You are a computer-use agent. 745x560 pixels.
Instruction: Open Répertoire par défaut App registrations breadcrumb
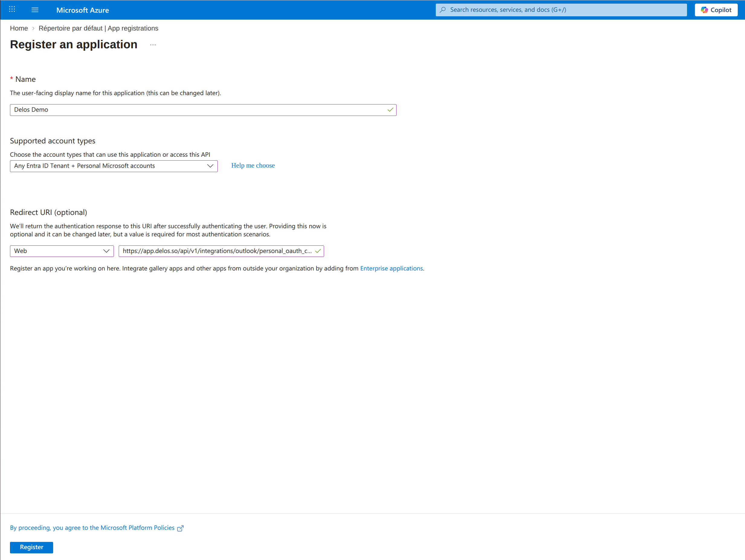coord(98,28)
